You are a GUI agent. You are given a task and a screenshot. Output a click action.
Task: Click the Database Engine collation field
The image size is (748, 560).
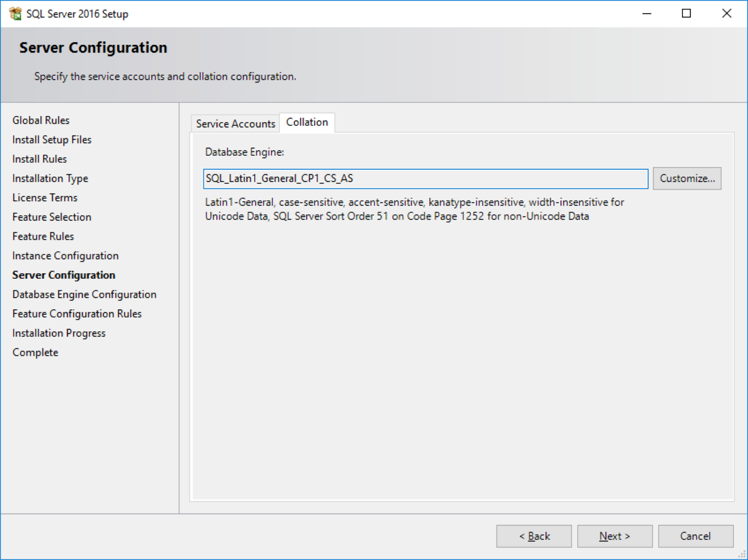(426, 179)
